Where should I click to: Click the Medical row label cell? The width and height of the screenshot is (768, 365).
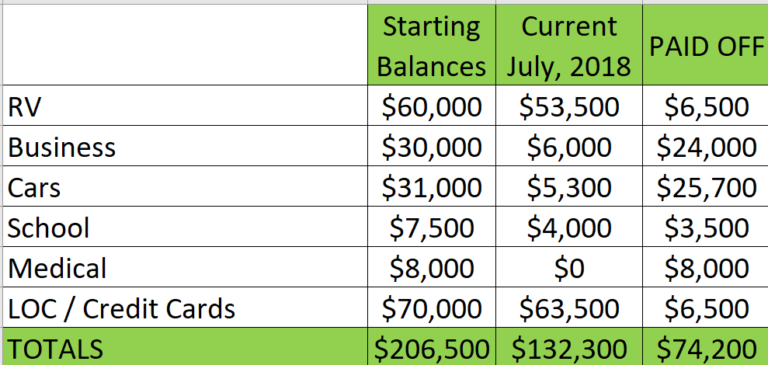(x=185, y=267)
